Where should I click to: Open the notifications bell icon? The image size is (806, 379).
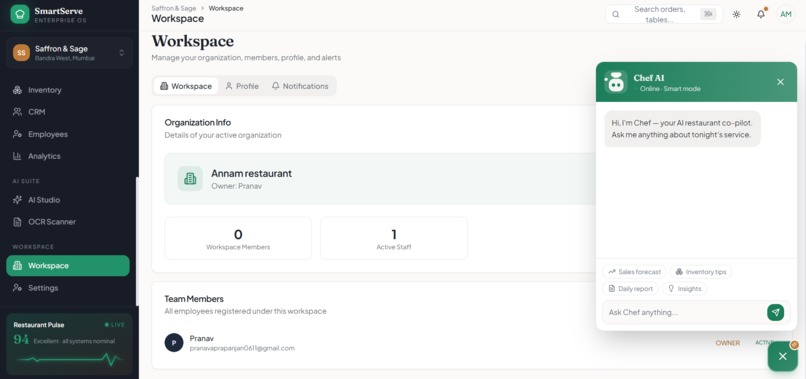pos(761,14)
